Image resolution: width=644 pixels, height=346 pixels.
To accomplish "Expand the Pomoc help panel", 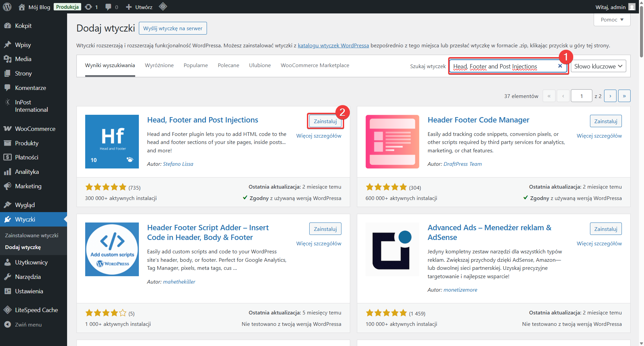I will [x=612, y=20].
